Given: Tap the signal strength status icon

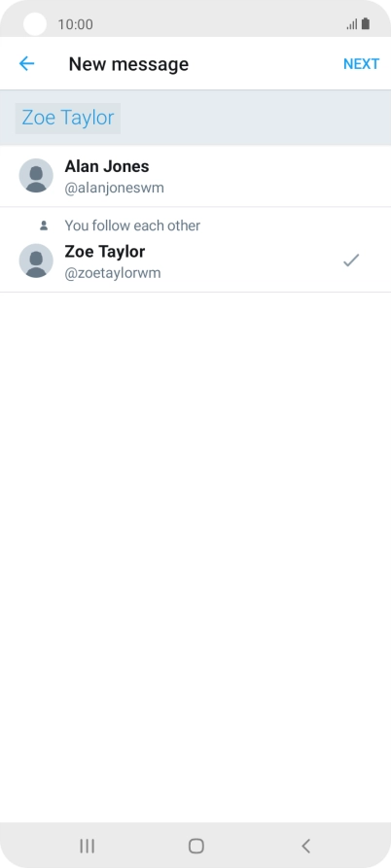Looking at the screenshot, I should tap(352, 24).
